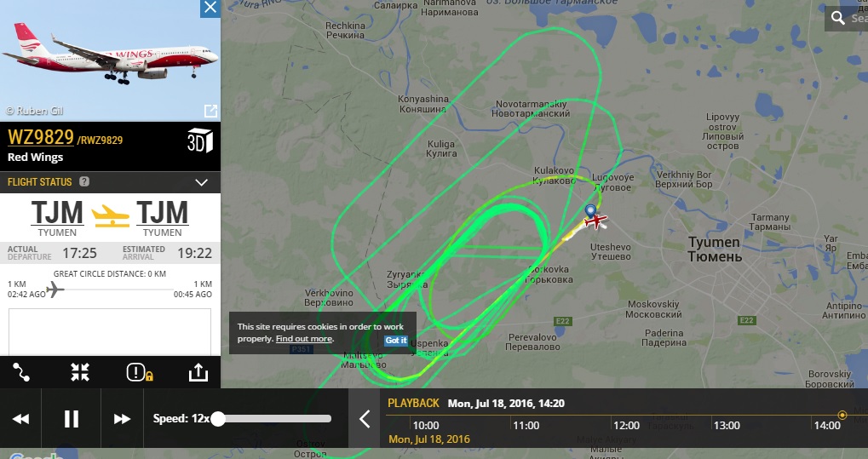Click the 12:00 mark on the playback timeline
The height and width of the screenshot is (459, 868).
[x=626, y=425]
